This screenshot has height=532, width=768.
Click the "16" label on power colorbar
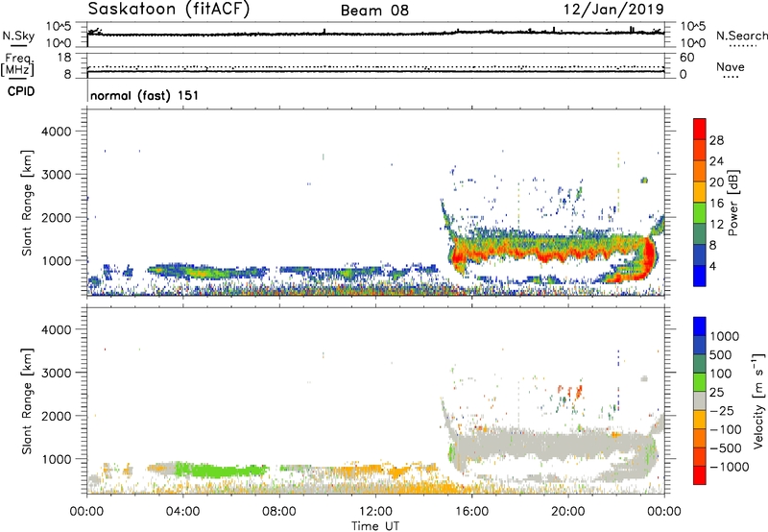tap(716, 204)
